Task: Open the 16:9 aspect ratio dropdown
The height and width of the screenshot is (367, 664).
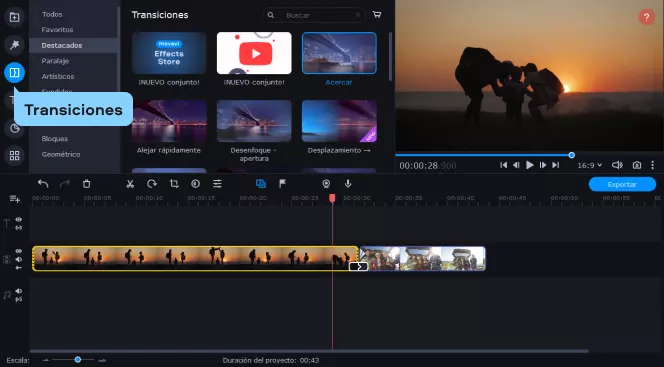Action: 589,165
